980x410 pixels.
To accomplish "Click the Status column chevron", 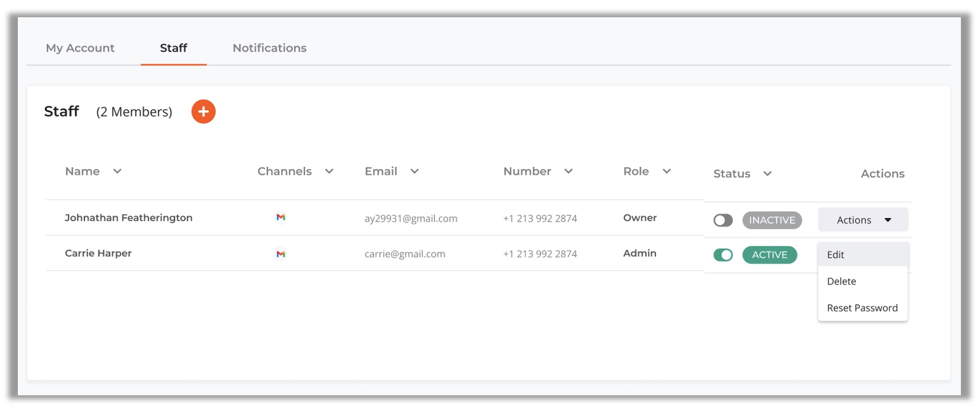I will (767, 174).
